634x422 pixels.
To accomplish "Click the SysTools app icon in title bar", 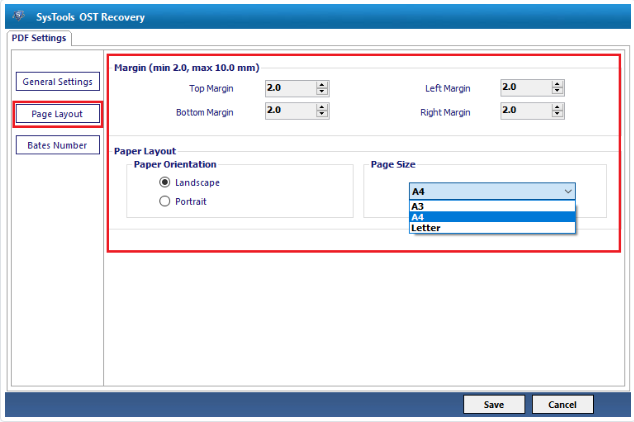I will 18,16.
